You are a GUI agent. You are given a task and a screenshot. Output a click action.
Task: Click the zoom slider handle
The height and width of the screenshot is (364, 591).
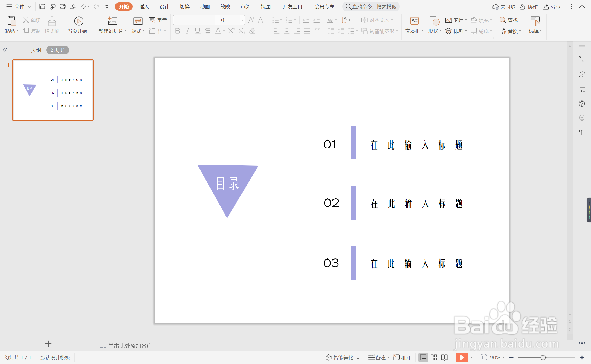[x=543, y=357]
